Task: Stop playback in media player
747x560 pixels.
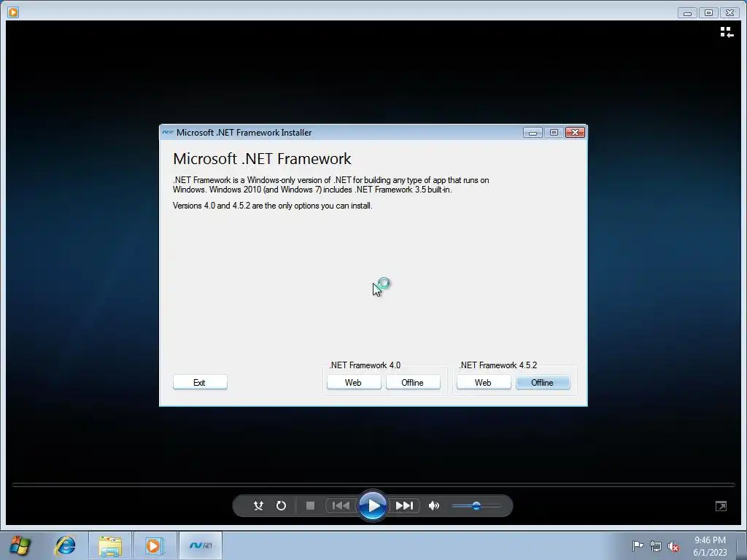Action: click(310, 506)
